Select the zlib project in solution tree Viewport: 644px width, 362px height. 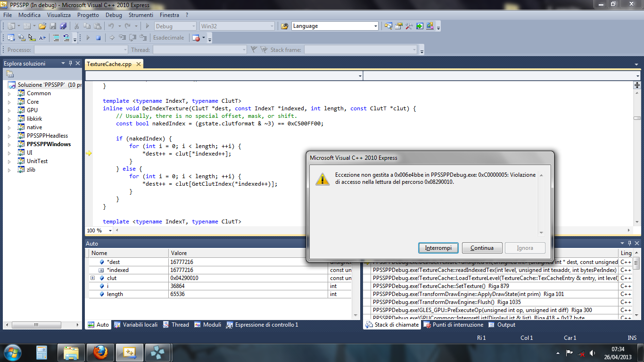31,170
